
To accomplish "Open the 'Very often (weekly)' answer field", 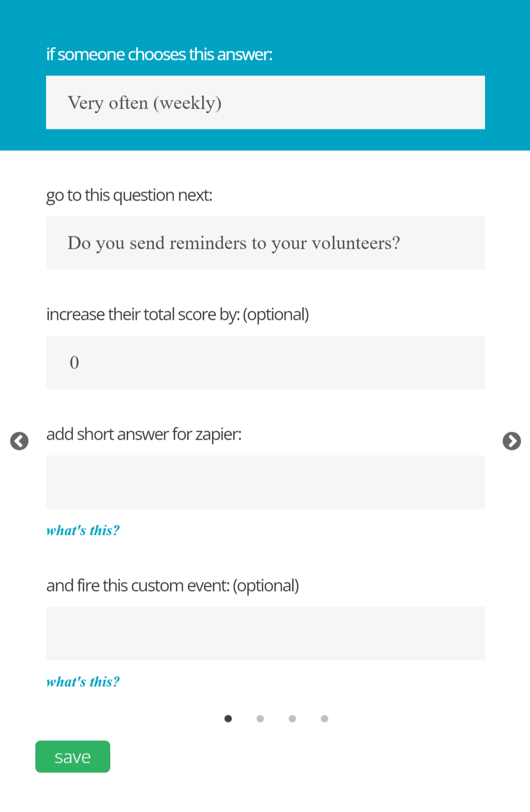I will tap(265, 102).
